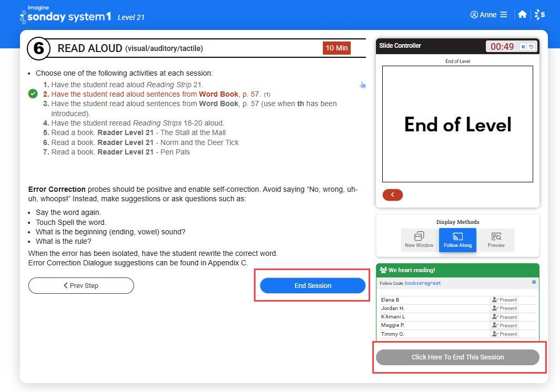Toggle Timmy O.'s Present status
Screen dimensions: 560x392
tap(504, 334)
